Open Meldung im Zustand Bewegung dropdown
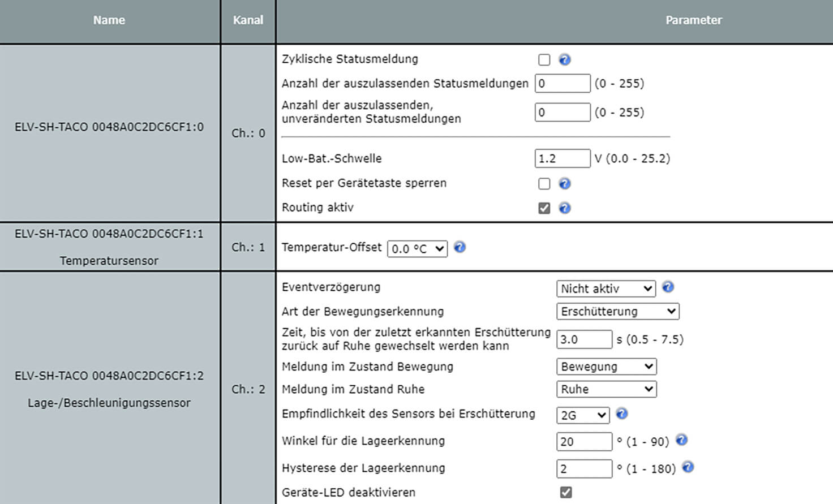 pyautogui.click(x=606, y=367)
